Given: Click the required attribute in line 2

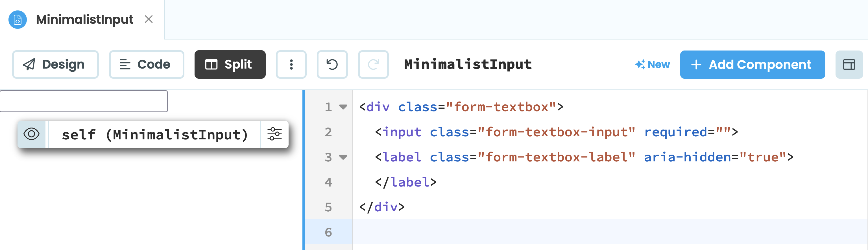Looking at the screenshot, I should coord(675,132).
